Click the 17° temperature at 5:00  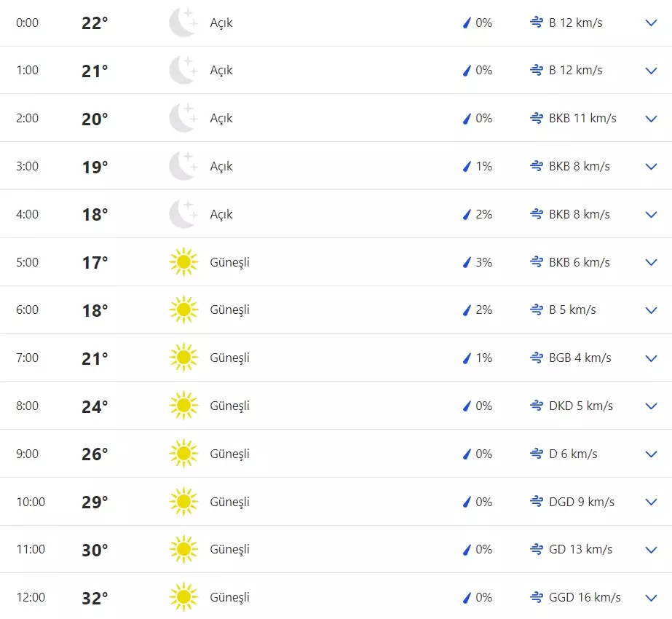pyautogui.click(x=95, y=262)
